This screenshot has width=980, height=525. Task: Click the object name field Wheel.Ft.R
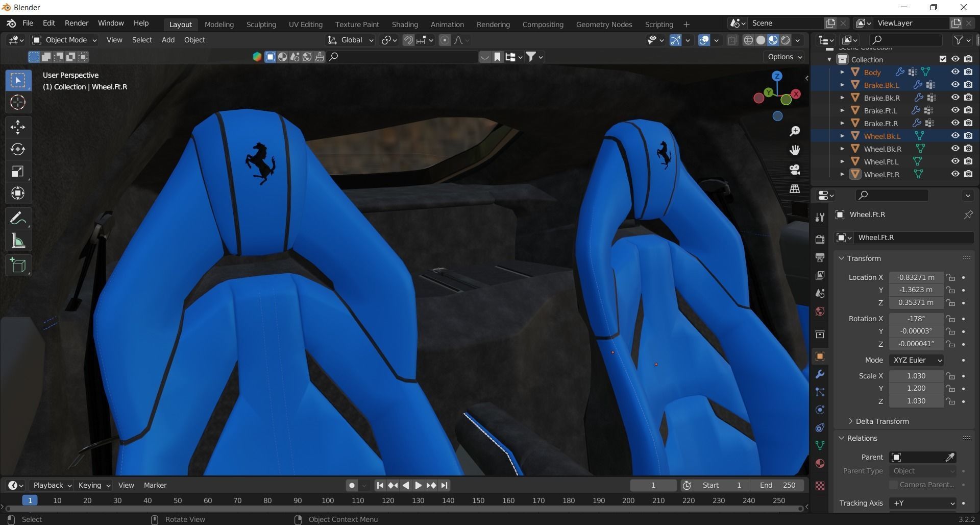pyautogui.click(x=914, y=237)
